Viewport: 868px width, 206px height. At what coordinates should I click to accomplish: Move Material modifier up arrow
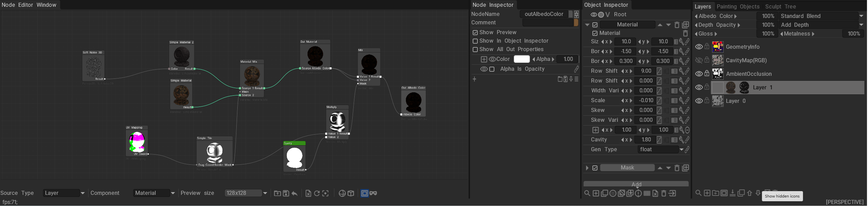click(660, 25)
